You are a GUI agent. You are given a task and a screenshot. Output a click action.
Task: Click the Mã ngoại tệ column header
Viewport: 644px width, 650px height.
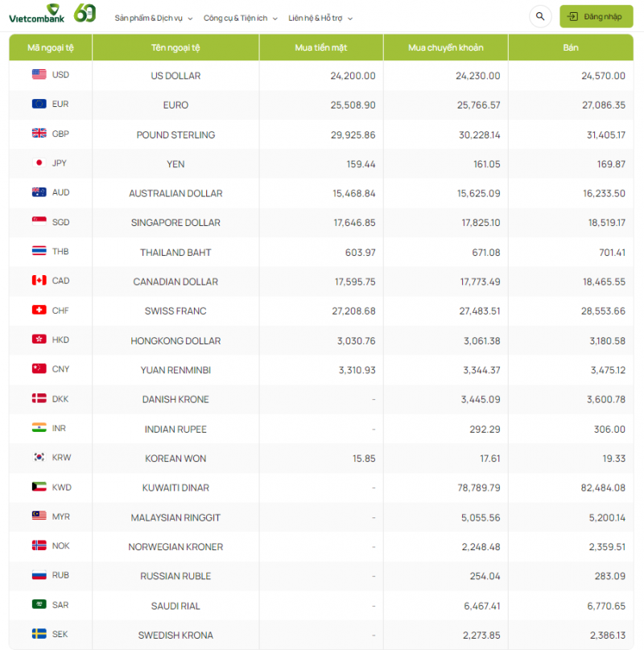pos(51,47)
